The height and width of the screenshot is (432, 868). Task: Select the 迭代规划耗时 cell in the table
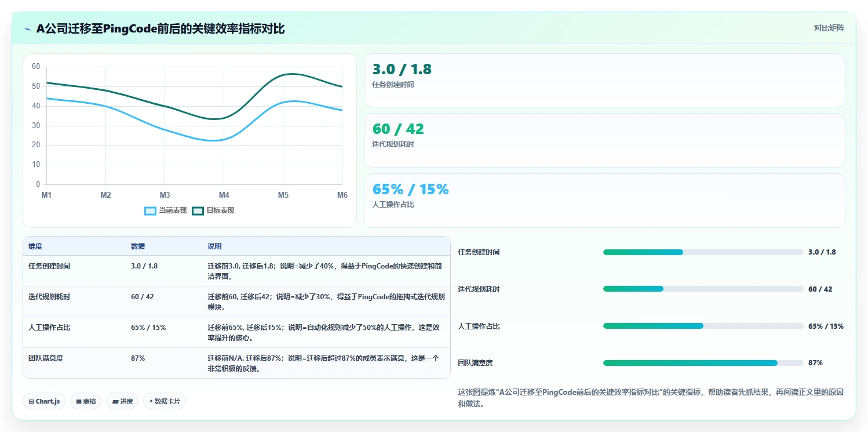pyautogui.click(x=49, y=297)
